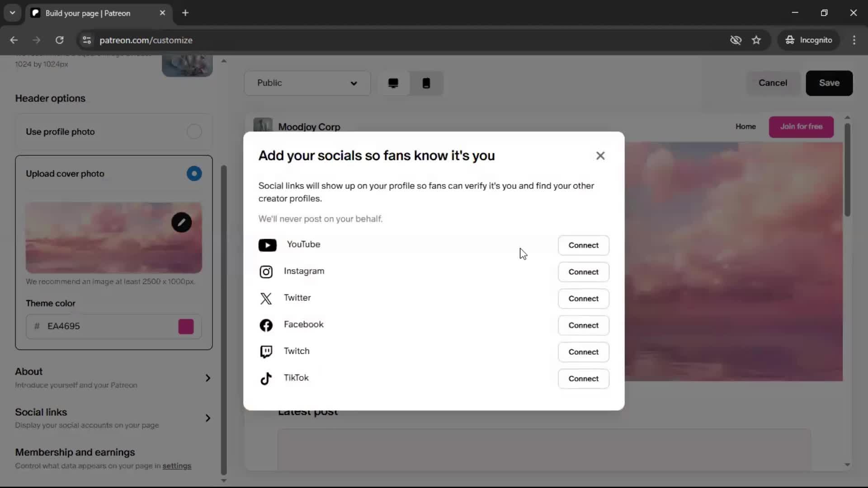Image resolution: width=868 pixels, height=488 pixels.
Task: Edit the cover photo with pencil icon
Action: (x=181, y=222)
